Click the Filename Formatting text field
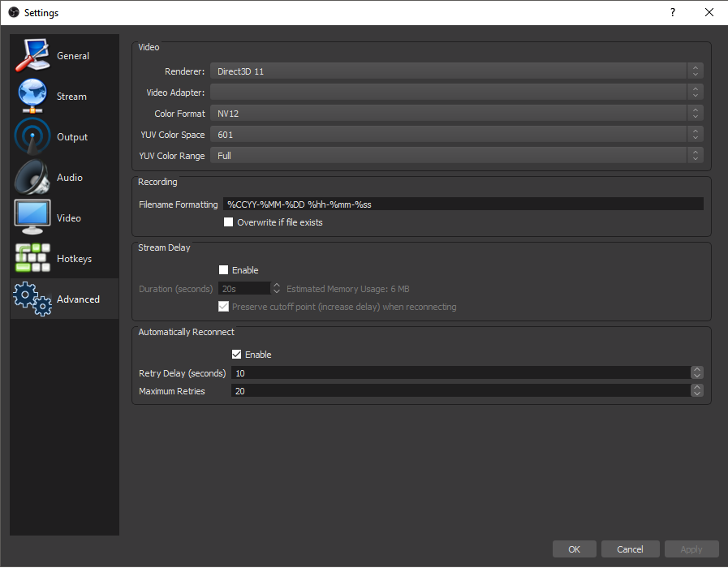 (463, 204)
